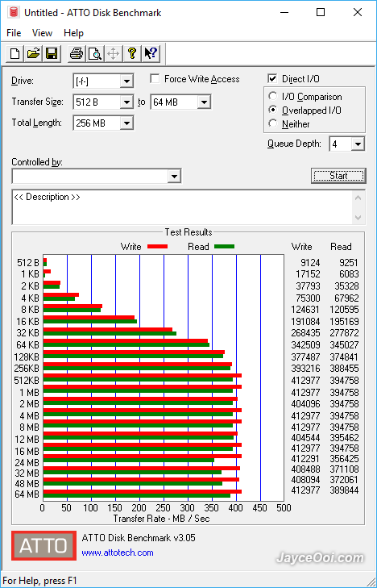Activate context help arrow-question icon
This screenshot has width=377, height=588.
click(x=151, y=53)
